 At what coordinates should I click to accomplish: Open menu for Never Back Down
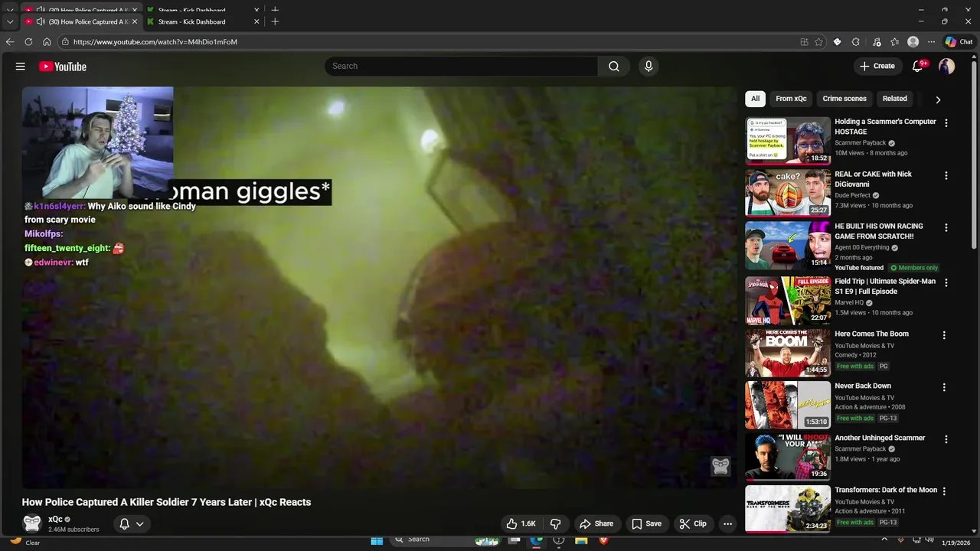coord(944,387)
